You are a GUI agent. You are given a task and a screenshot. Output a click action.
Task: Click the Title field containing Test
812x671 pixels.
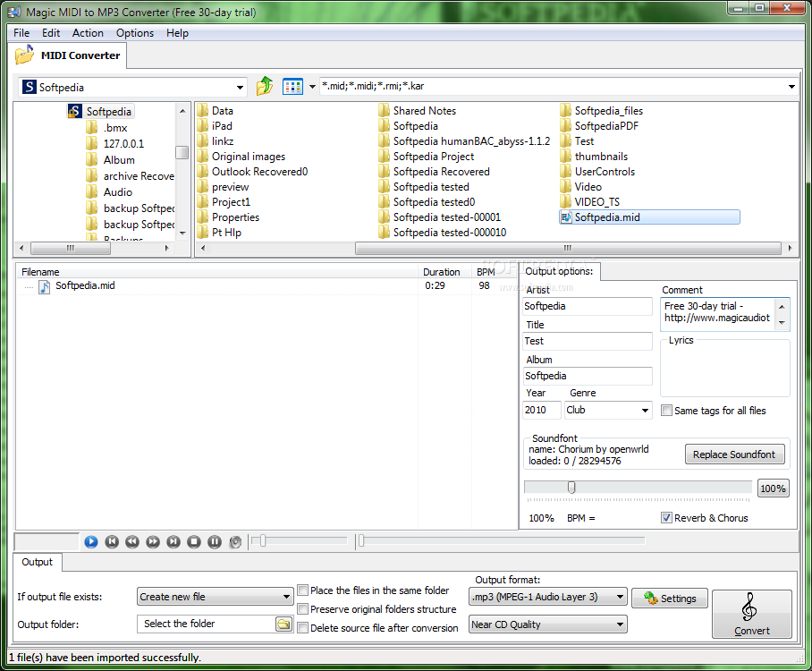click(588, 341)
